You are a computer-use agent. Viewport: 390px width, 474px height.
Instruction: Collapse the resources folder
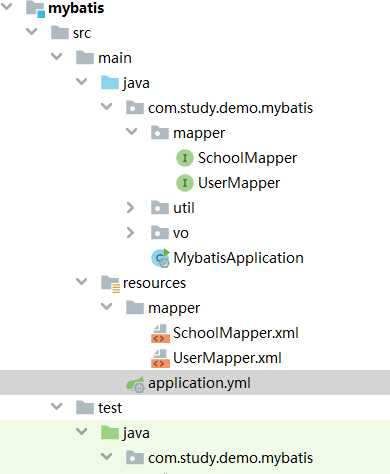tap(81, 282)
